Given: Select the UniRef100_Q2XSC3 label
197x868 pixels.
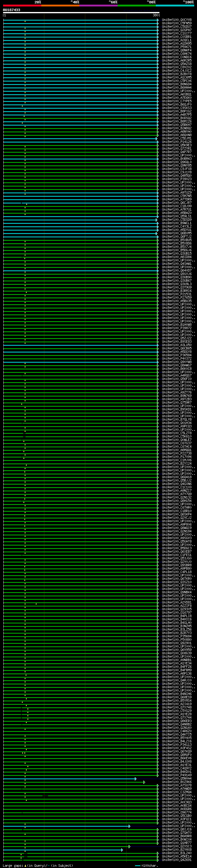Looking at the screenshot, I should [177, 846].
